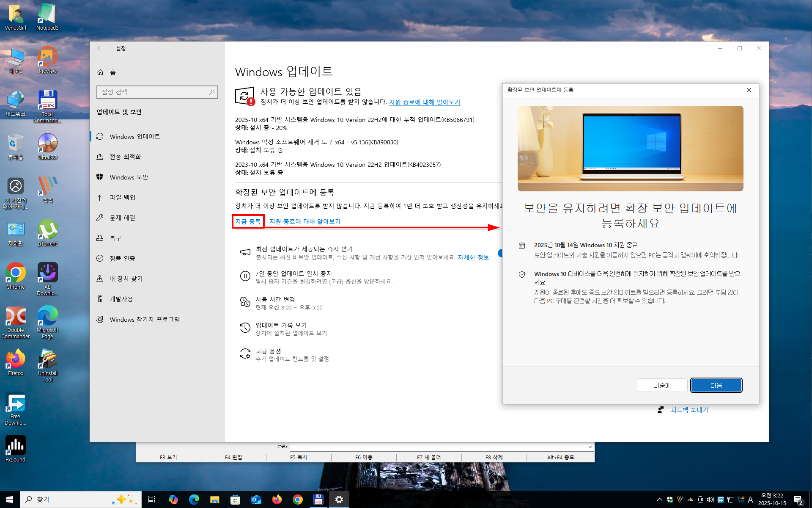Image resolution: width=812 pixels, height=508 pixels.
Task: Select the Double Commander desktop icon
Action: [16, 323]
